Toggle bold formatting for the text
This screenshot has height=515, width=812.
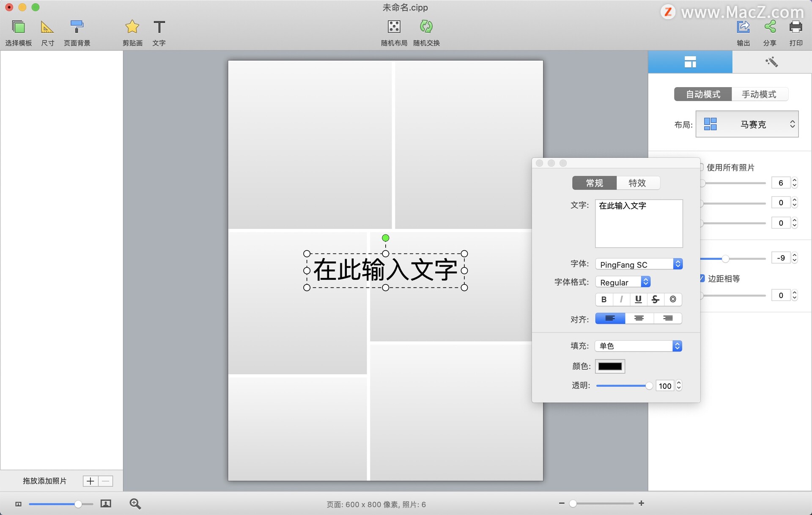(x=604, y=299)
